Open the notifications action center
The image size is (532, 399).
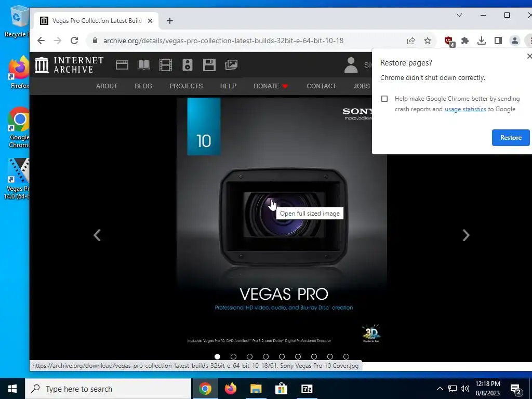[x=516, y=389]
